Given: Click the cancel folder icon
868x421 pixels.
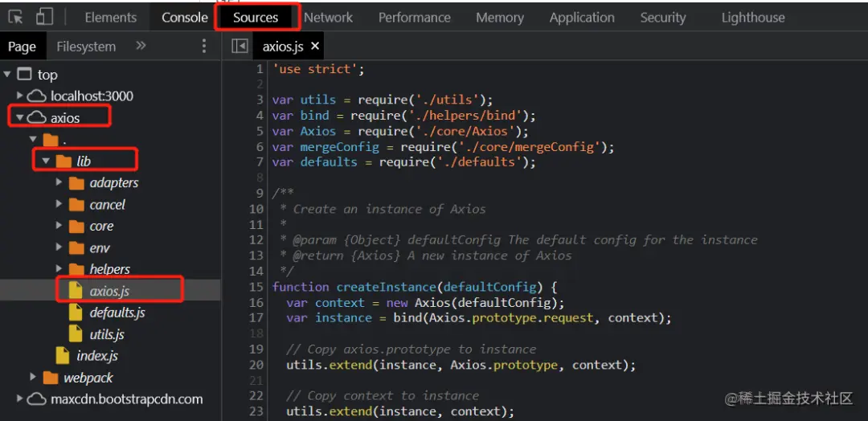Looking at the screenshot, I should coord(76,205).
